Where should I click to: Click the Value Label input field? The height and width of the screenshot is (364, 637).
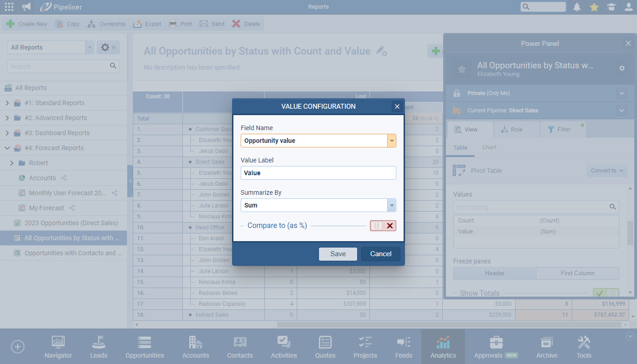pyautogui.click(x=318, y=173)
